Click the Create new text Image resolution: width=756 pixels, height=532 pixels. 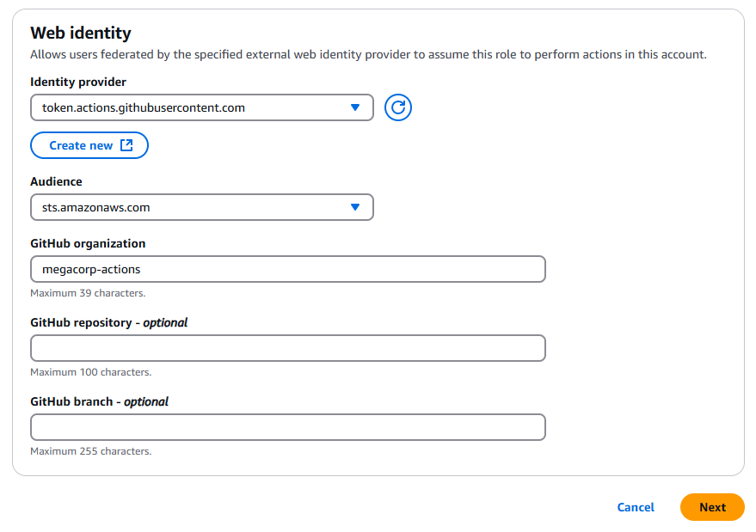click(x=81, y=145)
